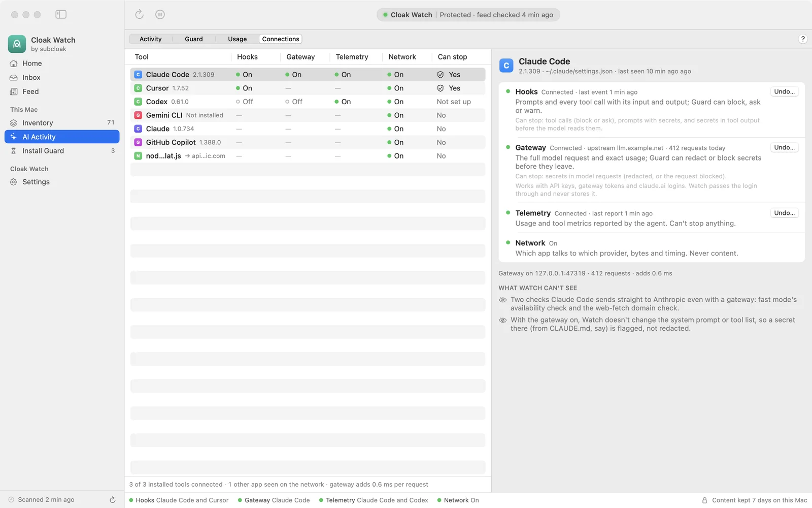
Task: Select AI Activity in the sidebar
Action: click(62, 137)
